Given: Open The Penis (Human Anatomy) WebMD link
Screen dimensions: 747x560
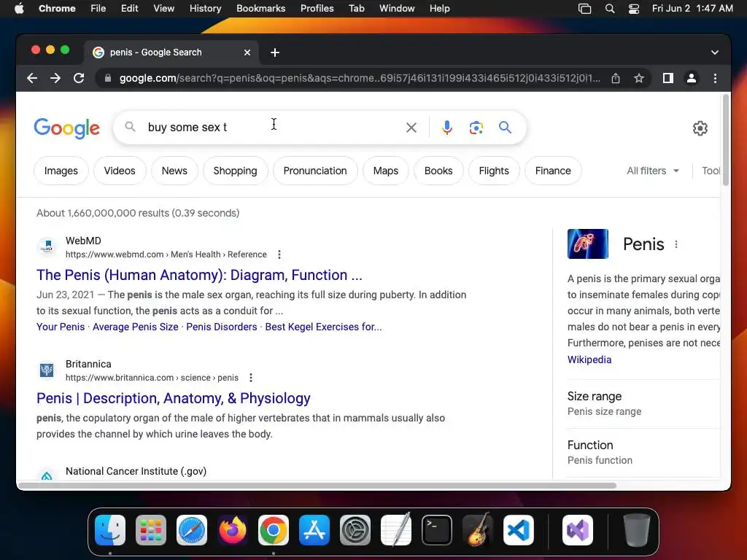Looking at the screenshot, I should point(199,275).
